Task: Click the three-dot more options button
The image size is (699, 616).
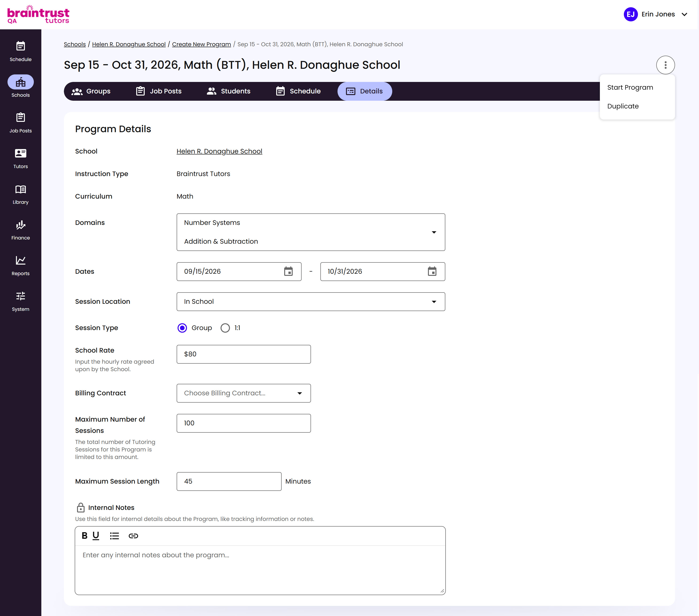Action: (665, 65)
